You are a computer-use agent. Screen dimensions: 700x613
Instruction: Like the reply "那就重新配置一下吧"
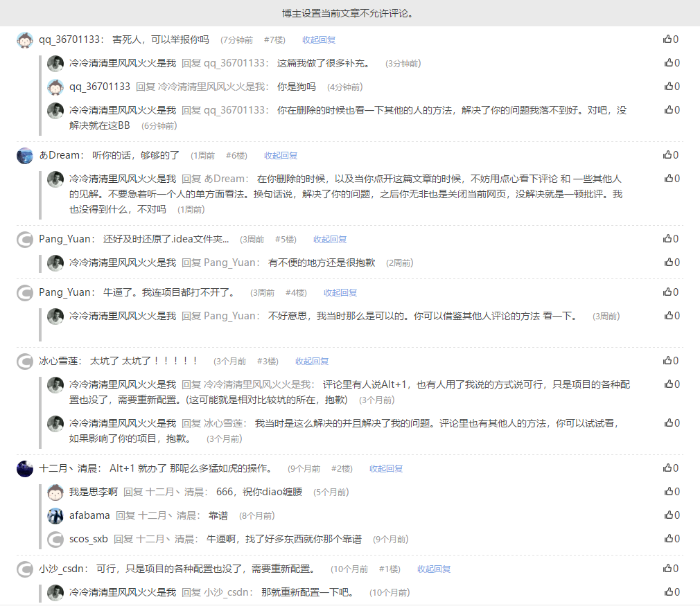click(672, 592)
